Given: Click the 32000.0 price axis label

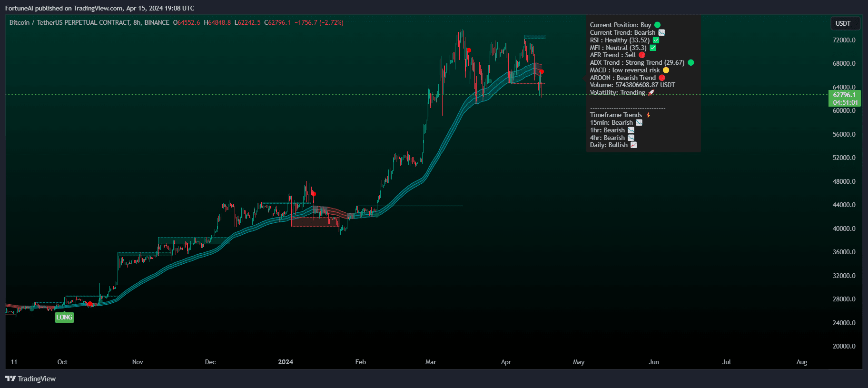Looking at the screenshot, I should click(844, 276).
